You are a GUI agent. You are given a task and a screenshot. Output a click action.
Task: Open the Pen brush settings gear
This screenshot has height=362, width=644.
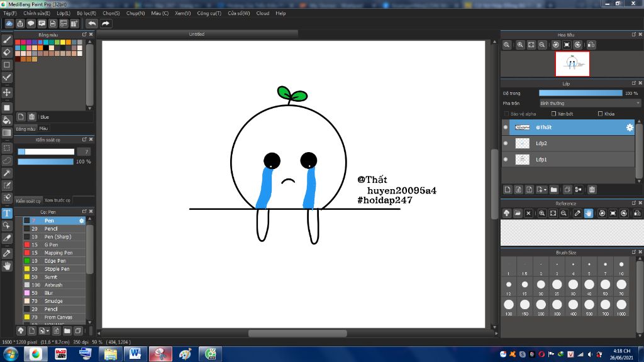(x=82, y=221)
